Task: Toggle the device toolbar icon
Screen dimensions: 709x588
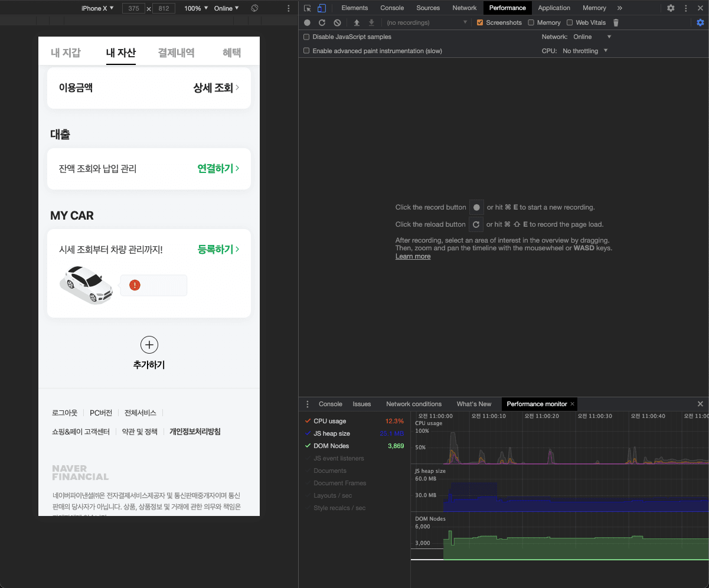Action: [321, 8]
